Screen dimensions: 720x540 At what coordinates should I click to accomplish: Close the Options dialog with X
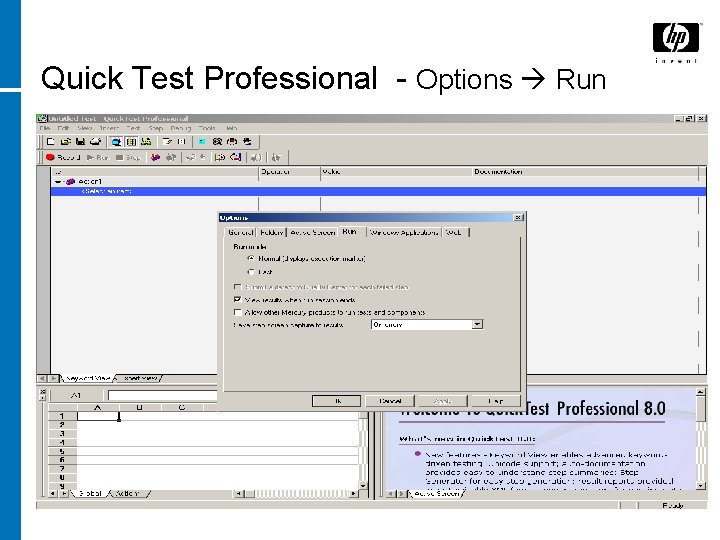(x=518, y=218)
